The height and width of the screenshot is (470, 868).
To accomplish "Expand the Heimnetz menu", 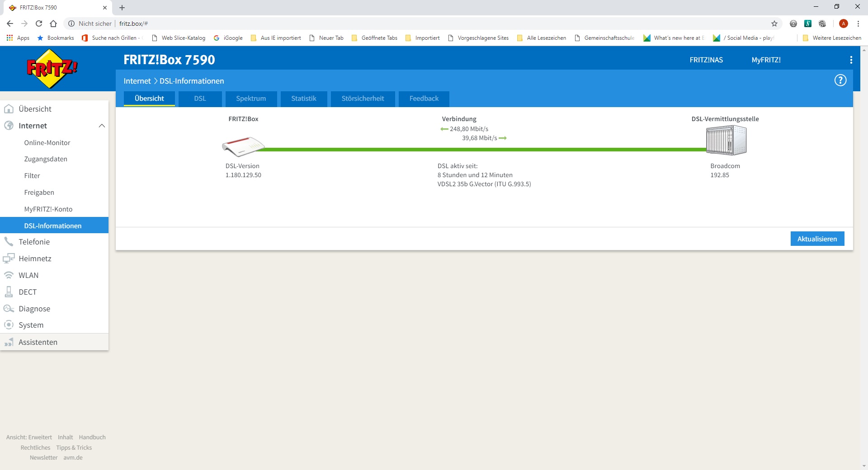I will click(35, 258).
